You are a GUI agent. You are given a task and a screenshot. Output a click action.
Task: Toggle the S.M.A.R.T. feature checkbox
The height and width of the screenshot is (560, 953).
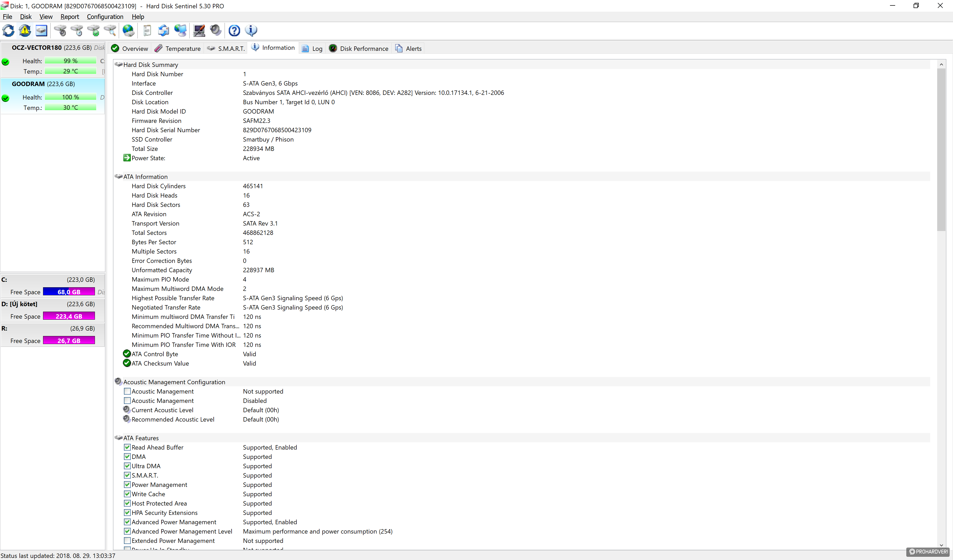coord(127,475)
